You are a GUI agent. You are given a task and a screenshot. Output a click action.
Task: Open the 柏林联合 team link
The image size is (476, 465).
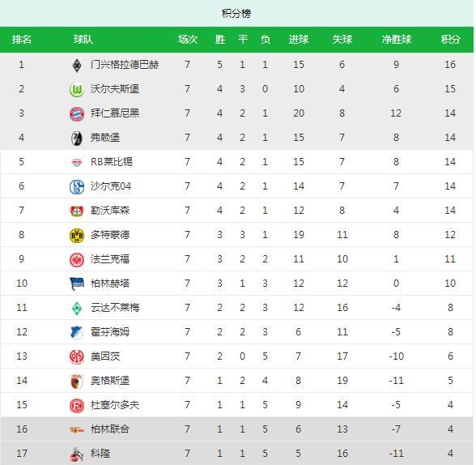(110, 429)
